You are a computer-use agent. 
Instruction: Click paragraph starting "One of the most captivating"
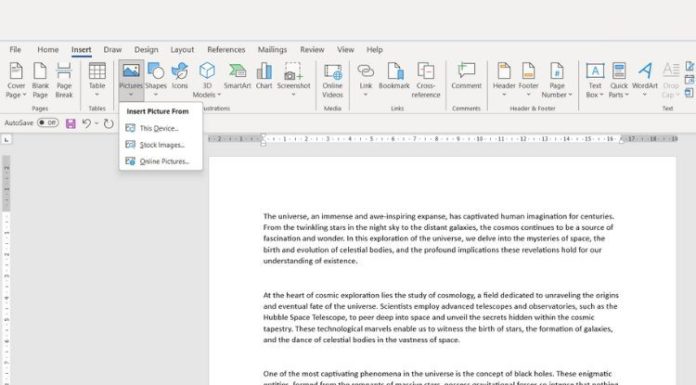(441, 377)
